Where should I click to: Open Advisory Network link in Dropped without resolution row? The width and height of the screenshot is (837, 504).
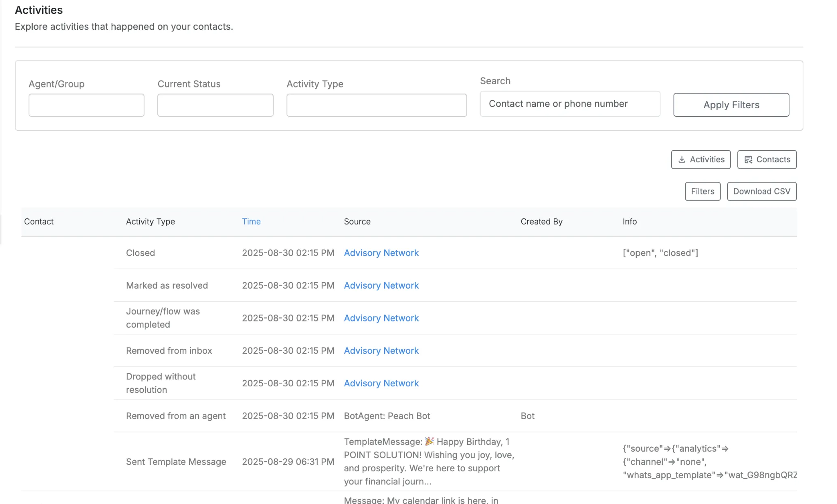tap(381, 384)
